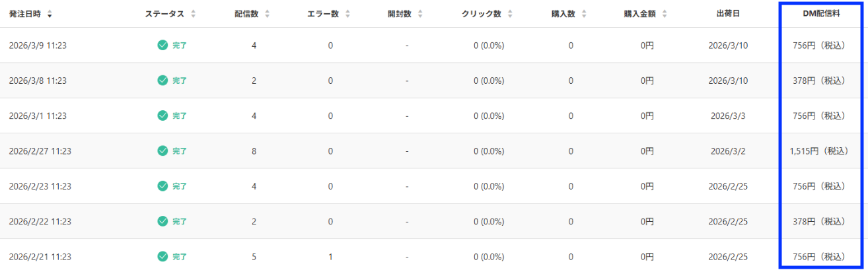Click the 完了 status icon for 2026/2/21
Image resolution: width=868 pixels, height=272 pixels.
163,256
